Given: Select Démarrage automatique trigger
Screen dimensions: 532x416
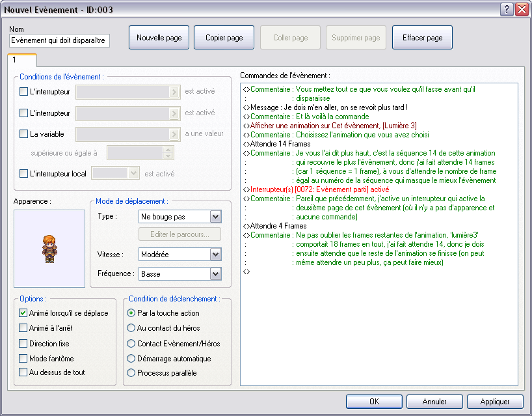Looking at the screenshot, I should point(131,358).
